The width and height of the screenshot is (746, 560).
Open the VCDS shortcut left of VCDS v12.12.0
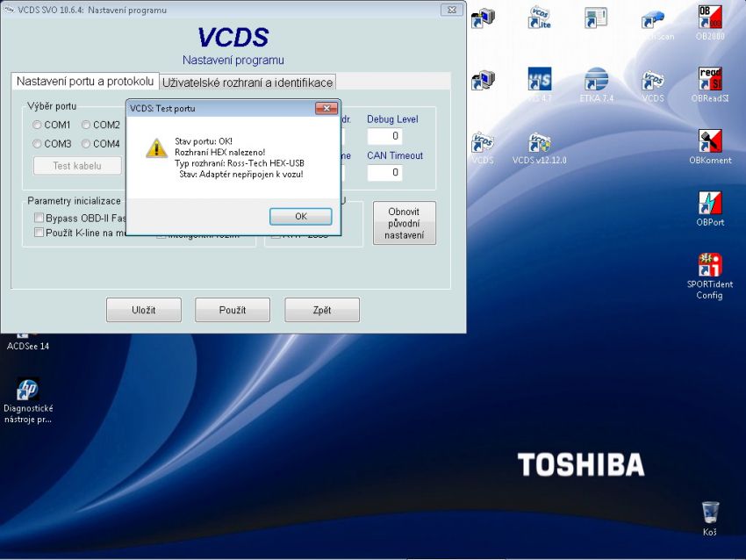483,147
